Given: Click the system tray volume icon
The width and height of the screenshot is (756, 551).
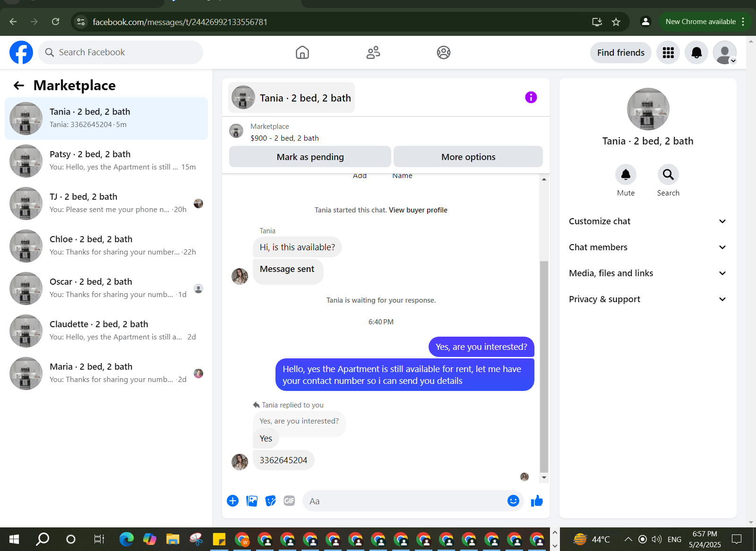Looking at the screenshot, I should coord(657,539).
